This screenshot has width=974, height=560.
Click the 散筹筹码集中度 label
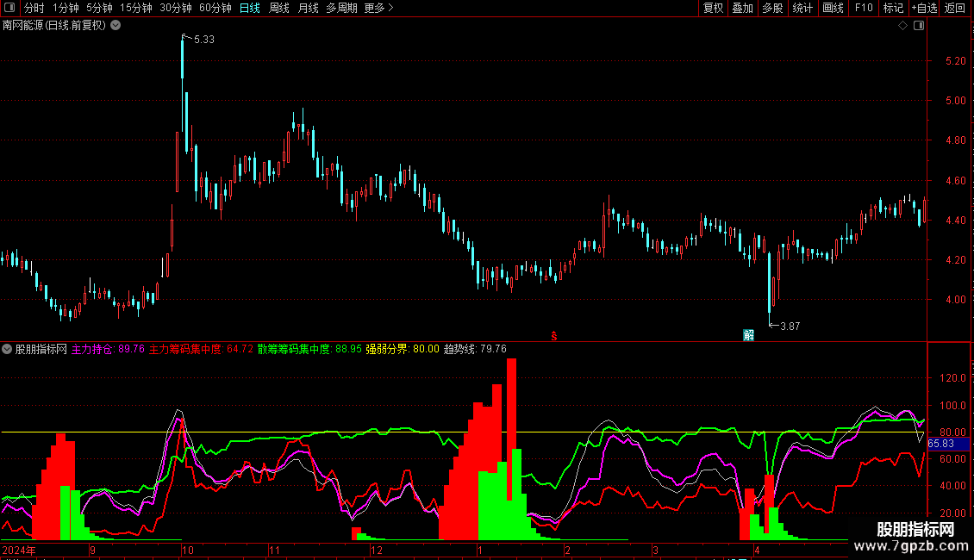[x=309, y=349]
